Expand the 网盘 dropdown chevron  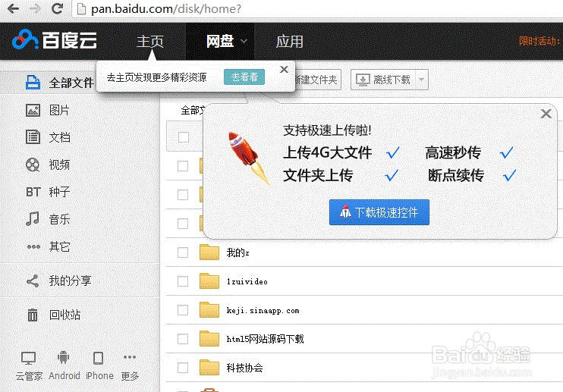(x=244, y=42)
